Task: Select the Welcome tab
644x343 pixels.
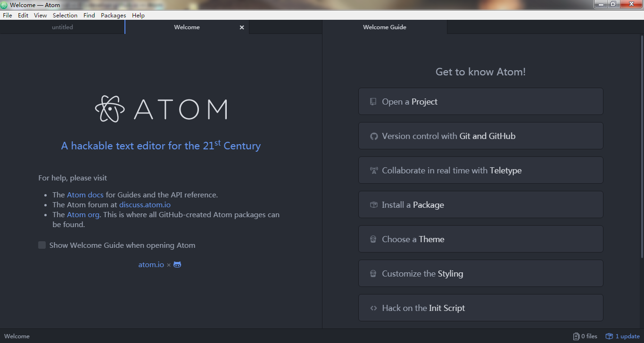Action: pos(187,27)
